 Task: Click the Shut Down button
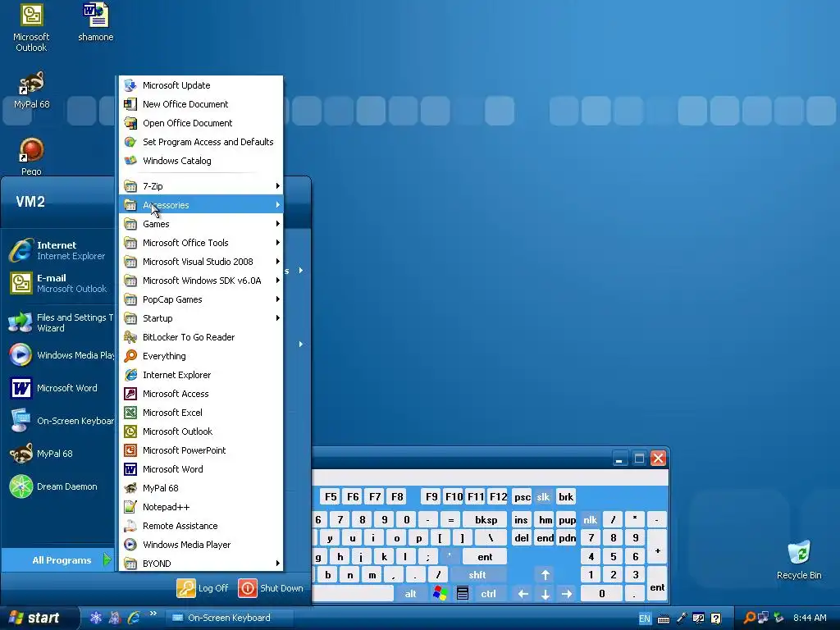coord(271,588)
